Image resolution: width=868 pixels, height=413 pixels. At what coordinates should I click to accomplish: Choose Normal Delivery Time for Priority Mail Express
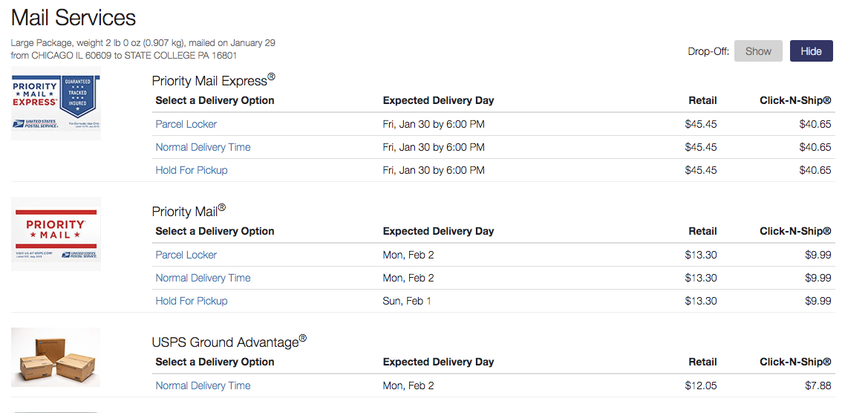[203, 147]
